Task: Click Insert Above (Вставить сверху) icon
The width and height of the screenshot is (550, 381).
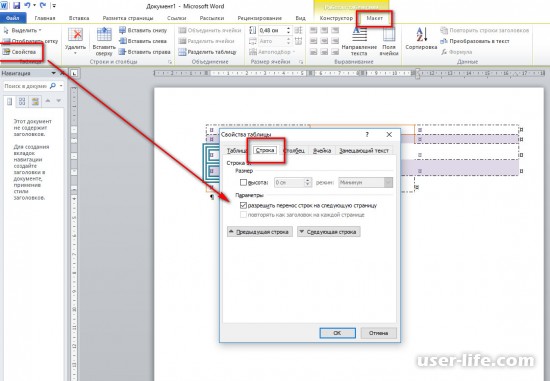Action: pyautogui.click(x=104, y=35)
